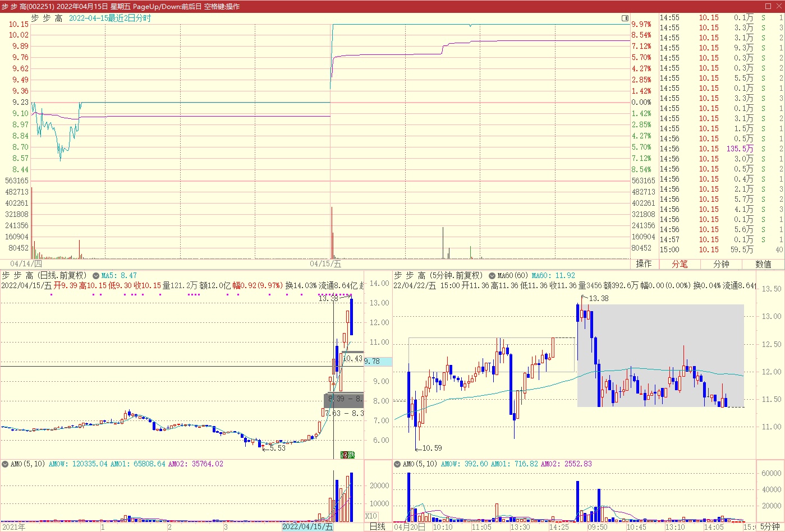Click the 步步高 (5分钟.前复权) chart title
Viewport: 785px width, 532px height.
[438, 275]
